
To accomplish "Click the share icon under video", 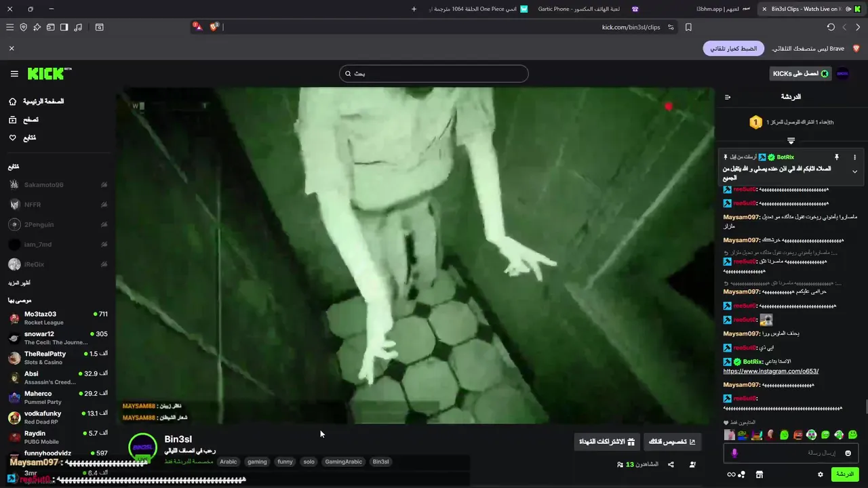I will coord(671,464).
